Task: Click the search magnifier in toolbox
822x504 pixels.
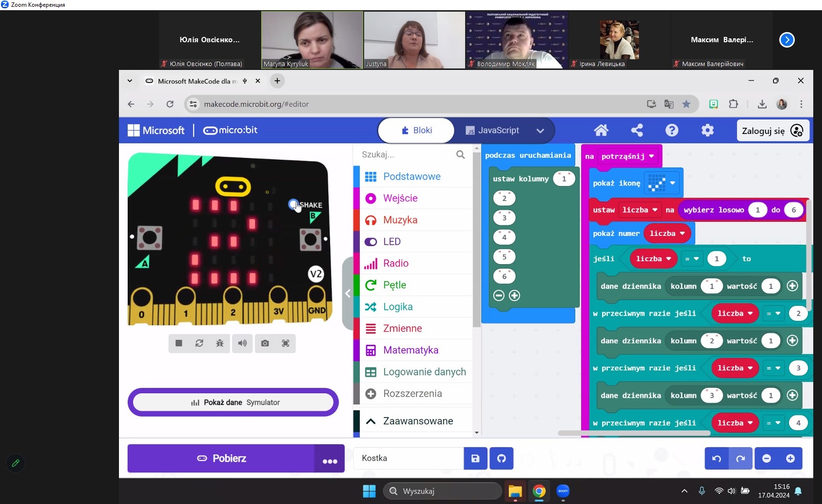Action: pyautogui.click(x=460, y=154)
